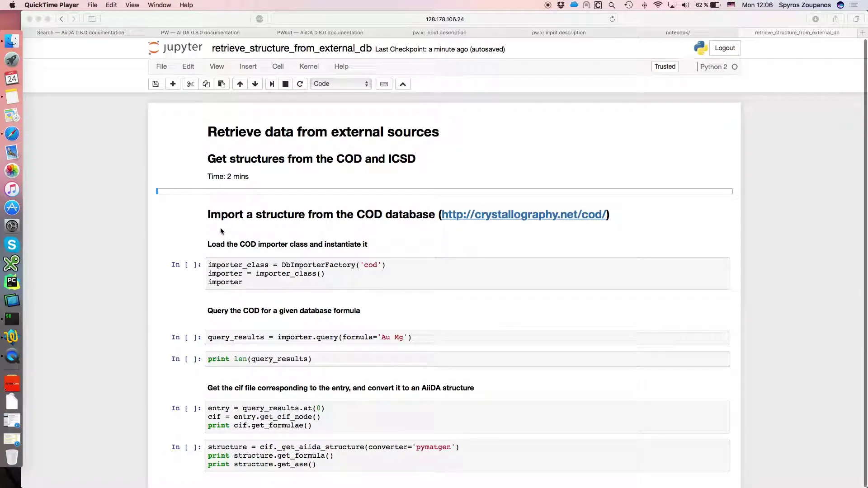Click the page vertical scrollbar

865,262
